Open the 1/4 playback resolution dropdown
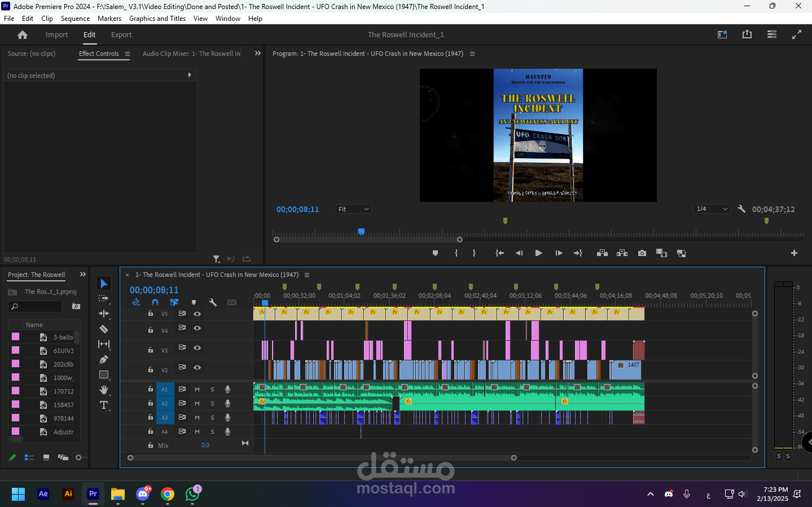 click(712, 209)
